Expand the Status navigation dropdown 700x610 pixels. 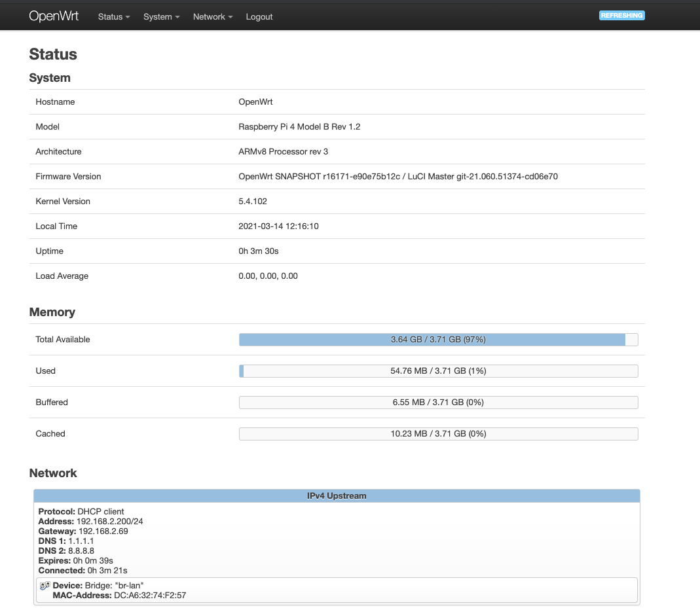tap(113, 16)
